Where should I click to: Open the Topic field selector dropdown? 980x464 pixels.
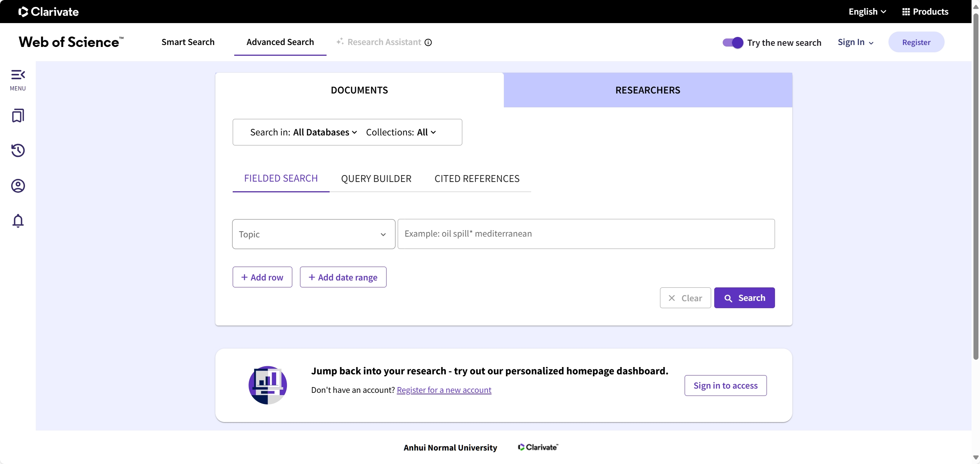pos(314,234)
